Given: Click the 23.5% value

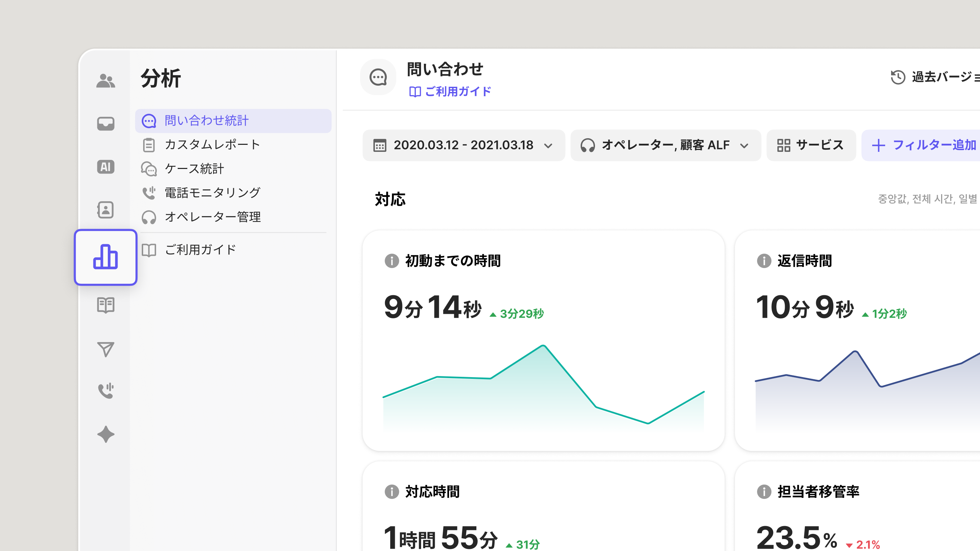Looking at the screenshot, I should coord(797,538).
